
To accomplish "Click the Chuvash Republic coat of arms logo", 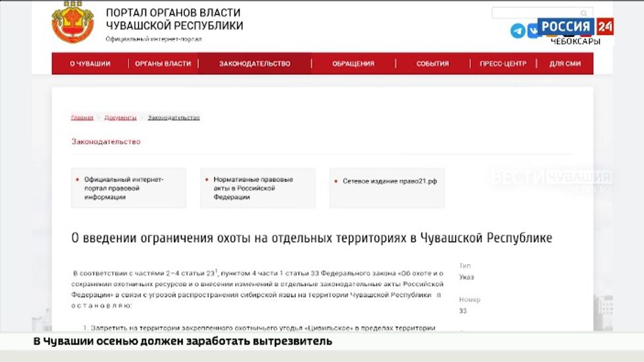I will 73,22.
